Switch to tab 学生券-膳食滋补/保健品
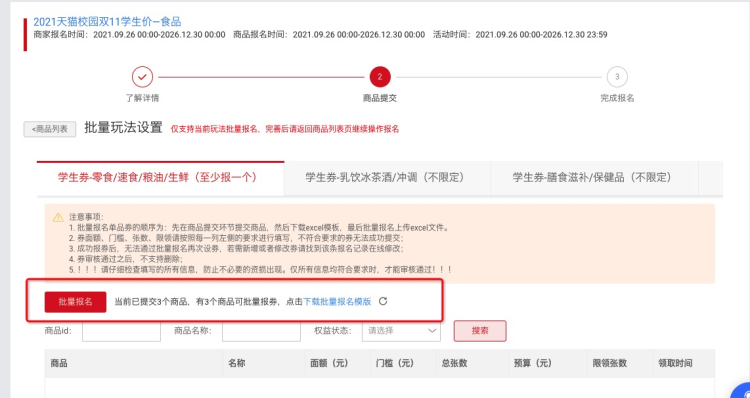This screenshot has width=750, height=398. tap(595, 178)
